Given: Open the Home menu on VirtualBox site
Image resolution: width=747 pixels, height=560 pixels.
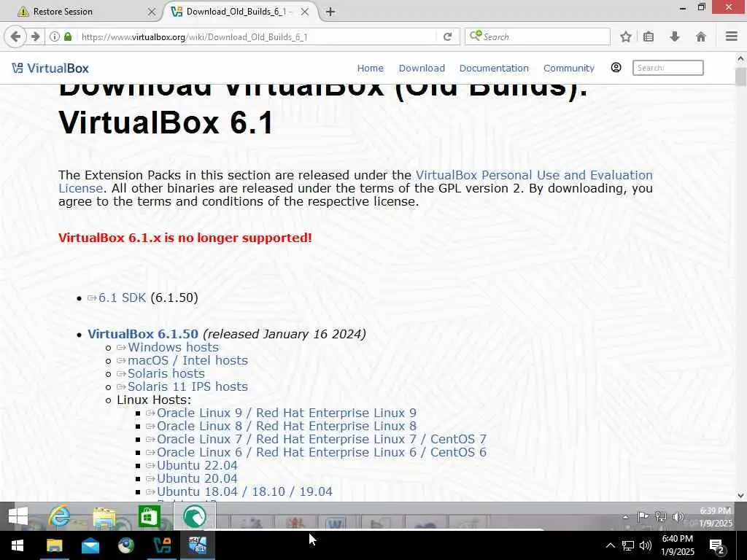Looking at the screenshot, I should click(370, 68).
